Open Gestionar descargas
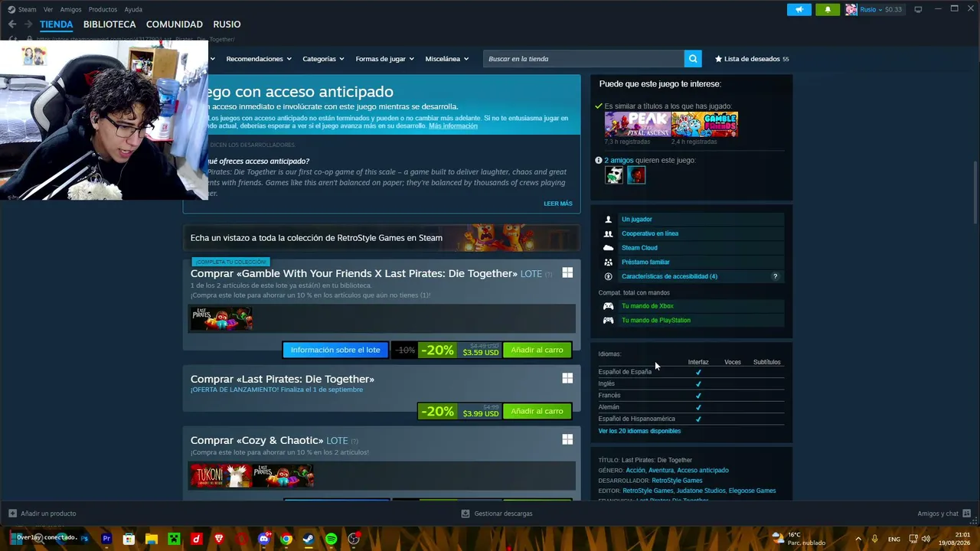 [x=497, y=514]
